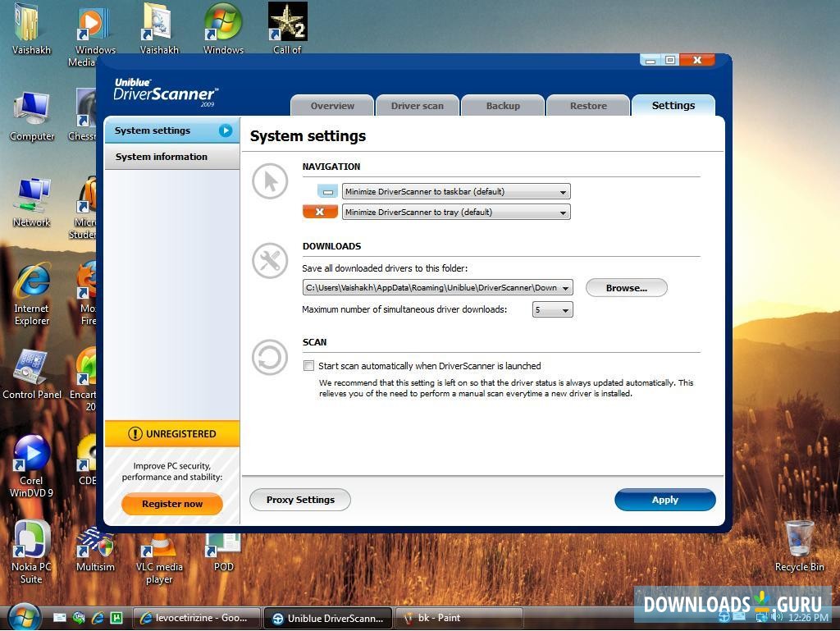Select Internet Explorer desktop icon
Viewport: 840px width, 631px height.
pyautogui.click(x=32, y=295)
